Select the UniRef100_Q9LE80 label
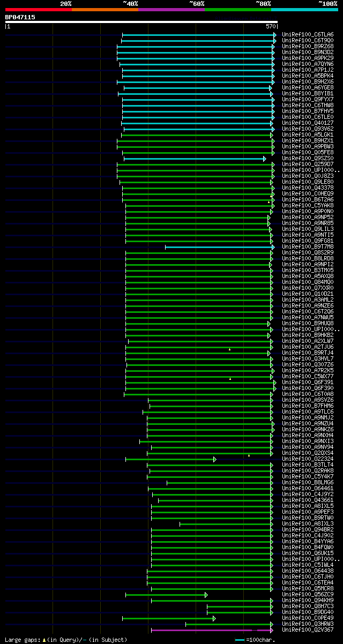343x644 pixels. (308, 182)
